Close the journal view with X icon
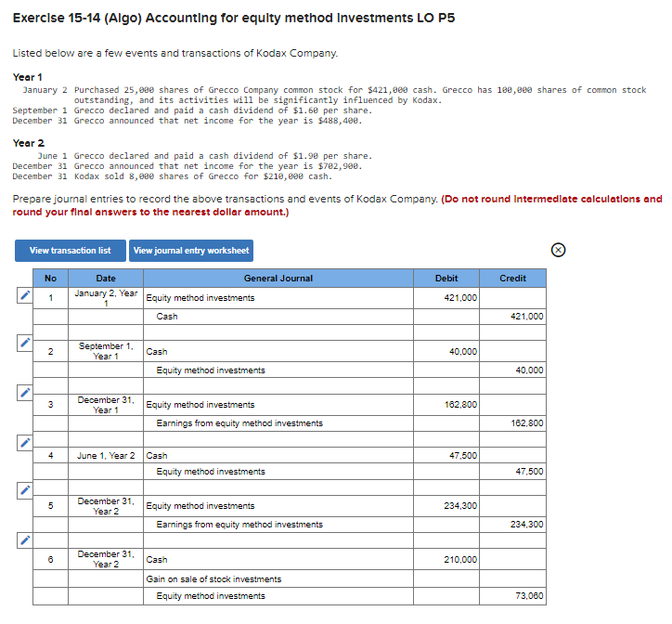 point(558,250)
